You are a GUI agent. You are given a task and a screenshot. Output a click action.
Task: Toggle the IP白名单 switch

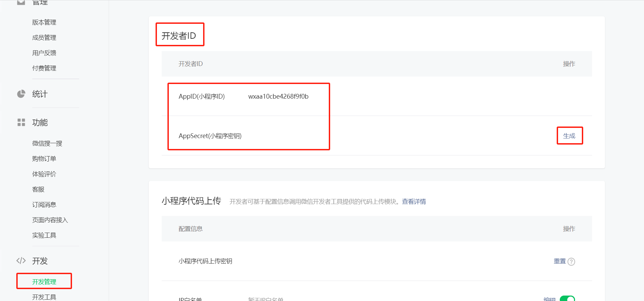[567, 299]
